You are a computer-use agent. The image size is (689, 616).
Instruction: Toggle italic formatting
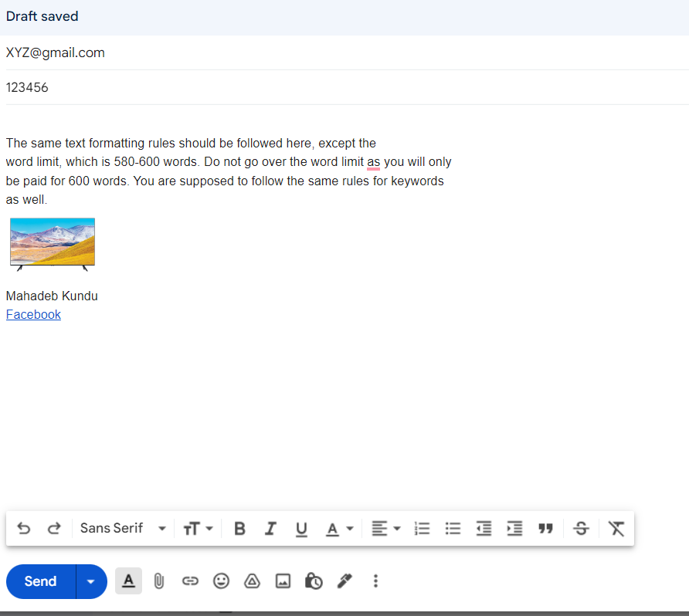(x=270, y=528)
